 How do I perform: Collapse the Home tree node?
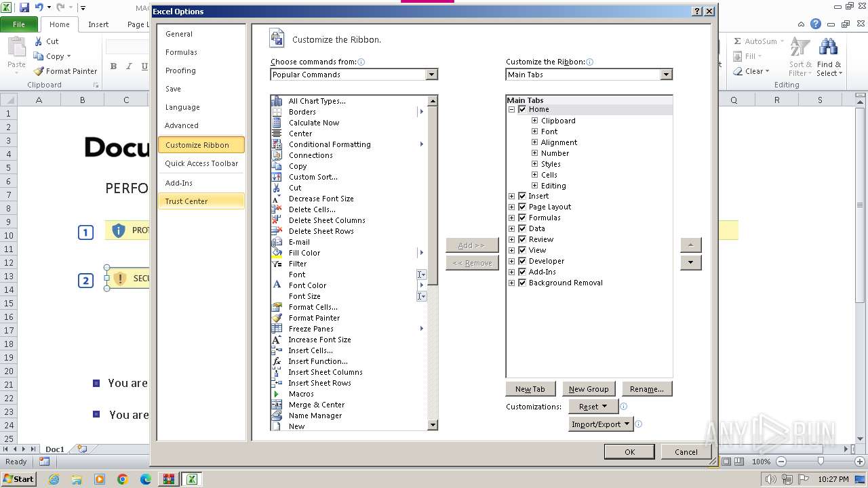point(512,109)
